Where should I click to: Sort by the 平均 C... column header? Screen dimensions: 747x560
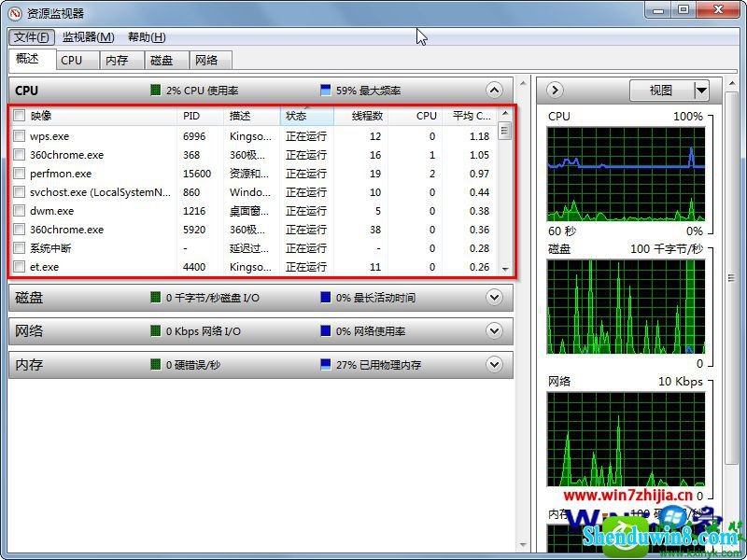(470, 116)
